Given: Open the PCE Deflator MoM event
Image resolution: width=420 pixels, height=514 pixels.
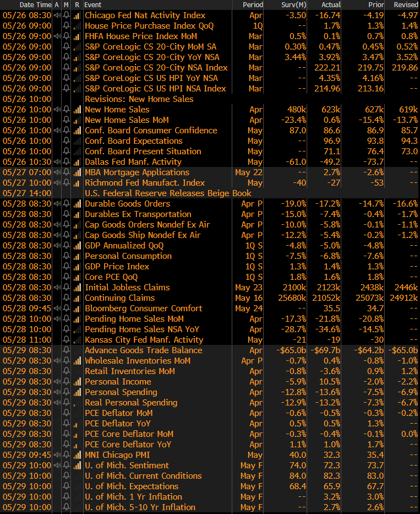Looking at the screenshot, I should [118, 413].
